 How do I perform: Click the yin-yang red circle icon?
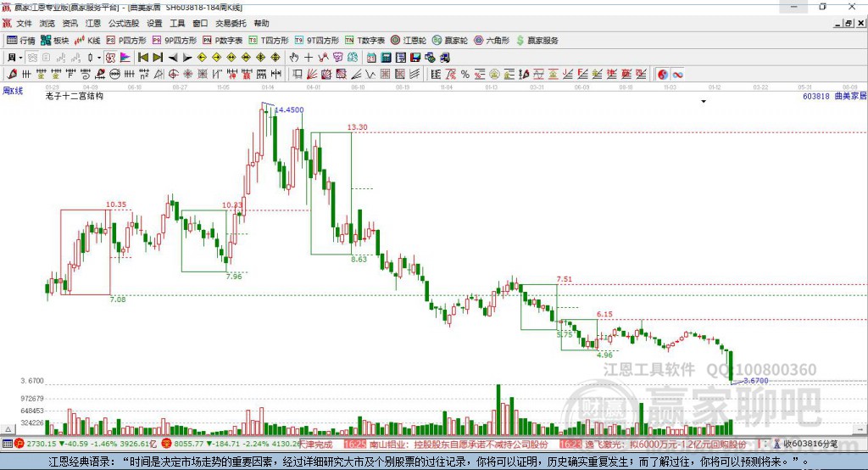tap(663, 75)
